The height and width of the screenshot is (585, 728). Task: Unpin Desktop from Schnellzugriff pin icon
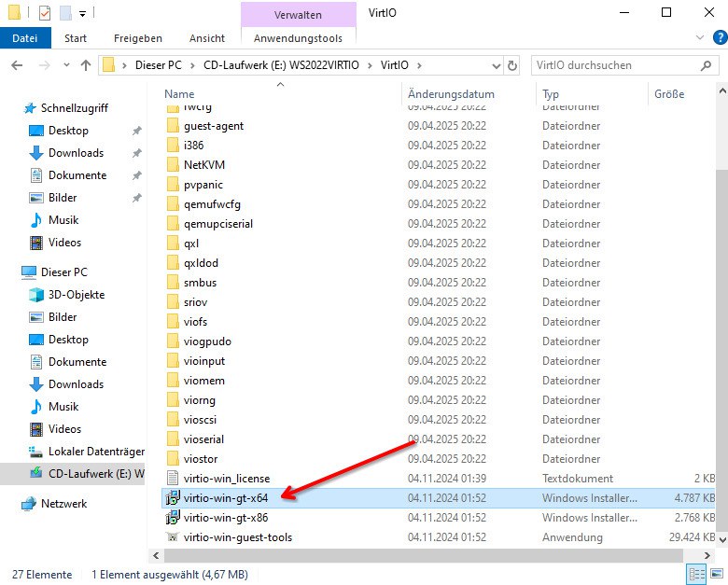point(136,131)
